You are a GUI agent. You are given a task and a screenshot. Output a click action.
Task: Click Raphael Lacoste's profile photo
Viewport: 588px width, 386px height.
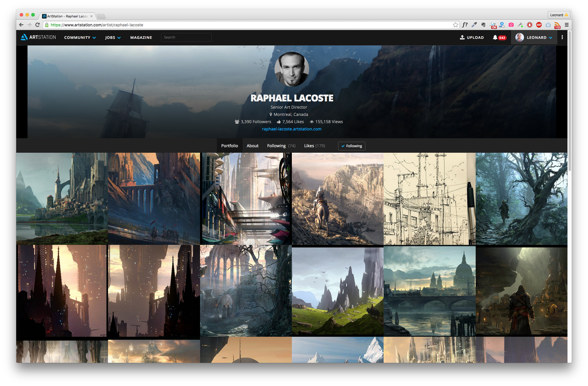pyautogui.click(x=292, y=69)
